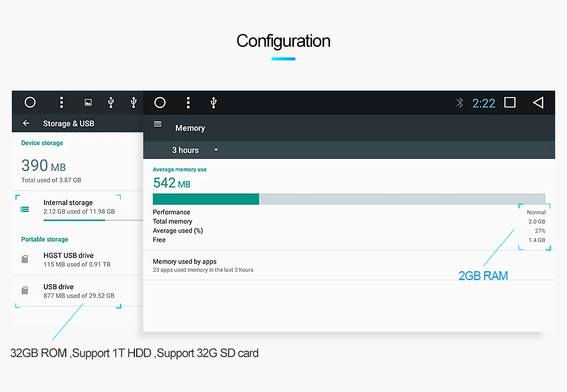Click 2.0 GB total memory value
This screenshot has height=392, width=567.
click(537, 221)
